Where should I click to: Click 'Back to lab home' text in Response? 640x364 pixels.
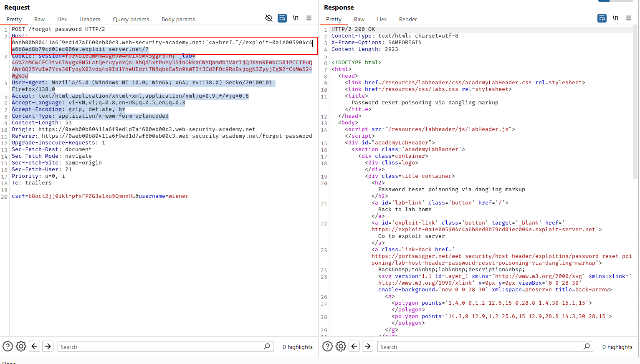[405, 210]
